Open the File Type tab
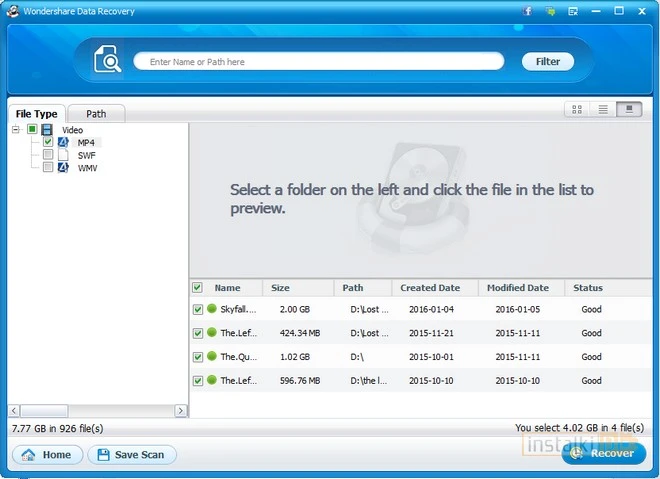The image size is (660, 479). pos(37,114)
